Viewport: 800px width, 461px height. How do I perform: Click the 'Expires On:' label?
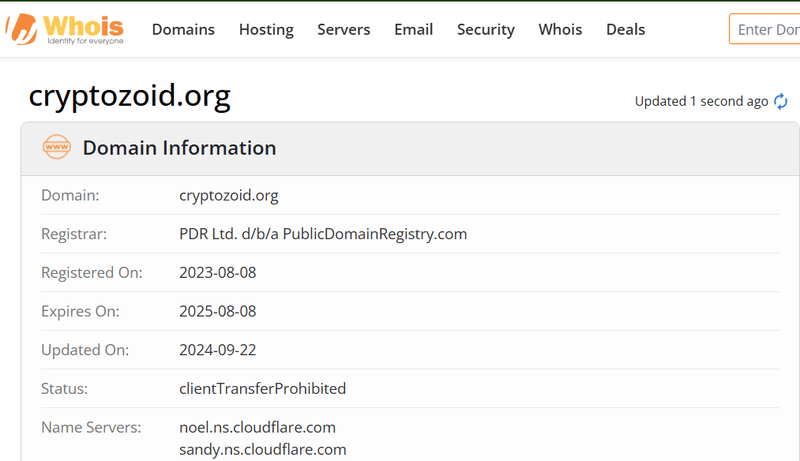[80, 312]
